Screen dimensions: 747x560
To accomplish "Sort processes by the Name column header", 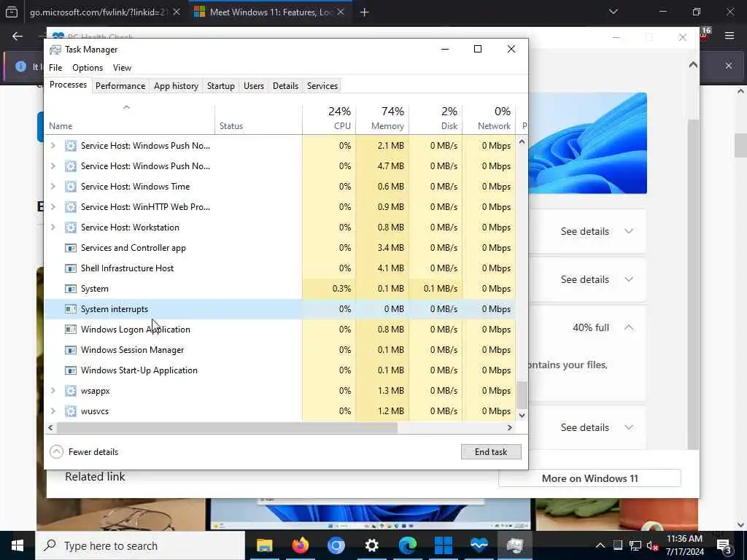I will (x=130, y=119).
